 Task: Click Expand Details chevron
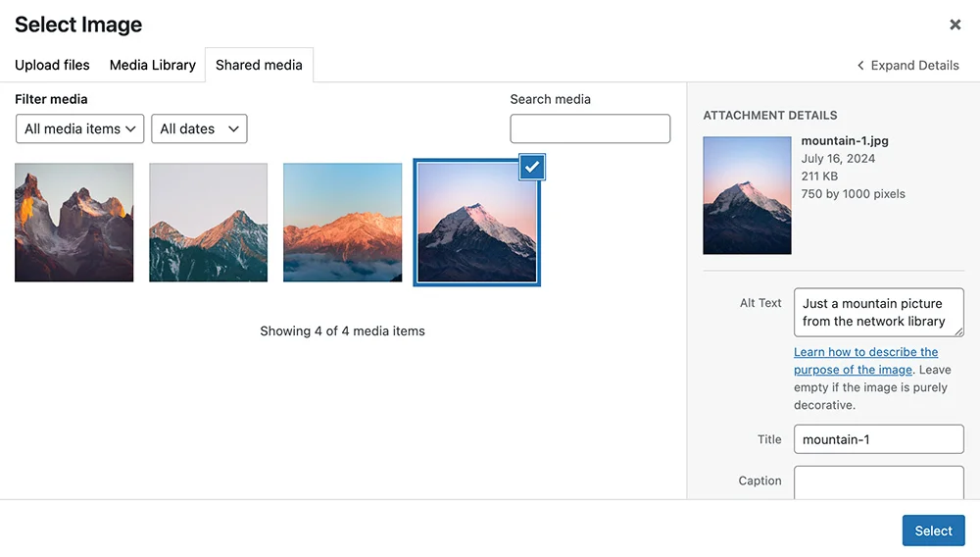[x=860, y=66]
